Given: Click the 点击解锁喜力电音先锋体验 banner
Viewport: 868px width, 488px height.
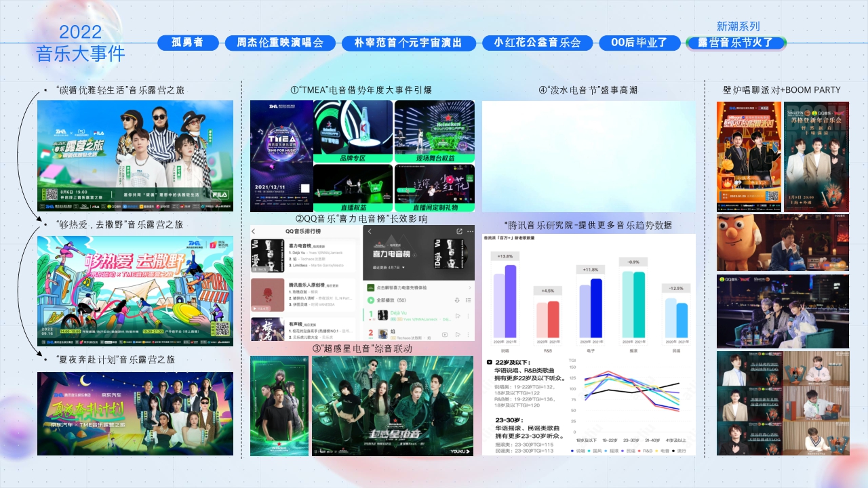Looking at the screenshot, I should 402,287.
